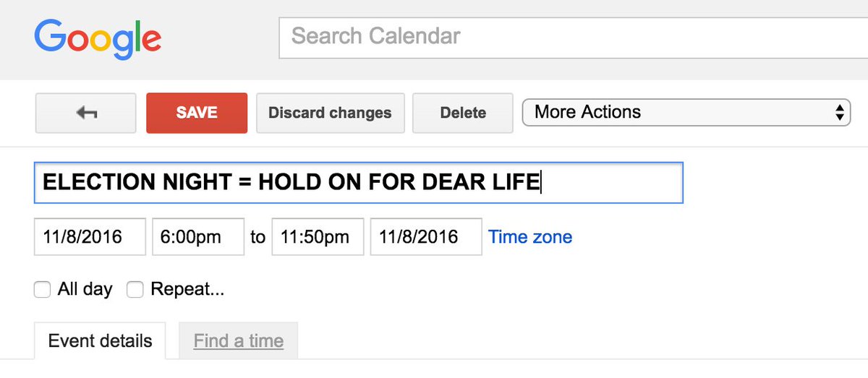Click the Google logo
The height and width of the screenshot is (378, 868).
pos(98,39)
